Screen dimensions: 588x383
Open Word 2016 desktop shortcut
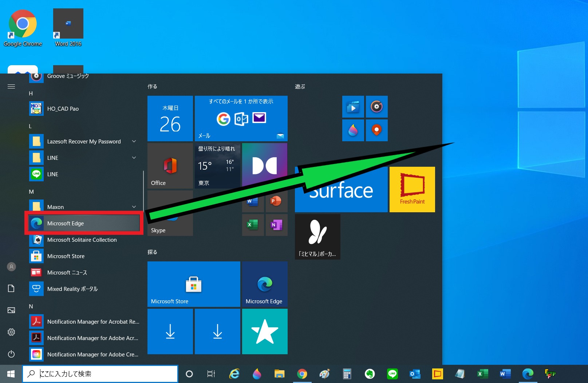(x=68, y=28)
